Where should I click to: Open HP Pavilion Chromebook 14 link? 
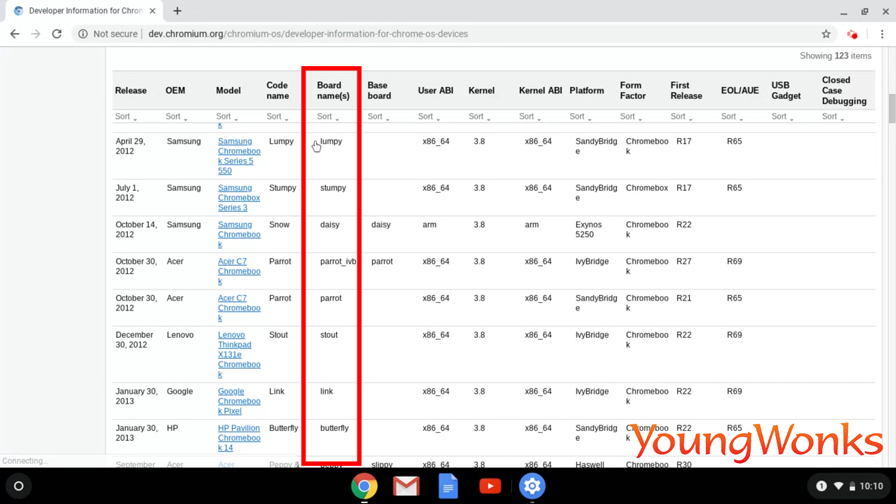(x=239, y=438)
